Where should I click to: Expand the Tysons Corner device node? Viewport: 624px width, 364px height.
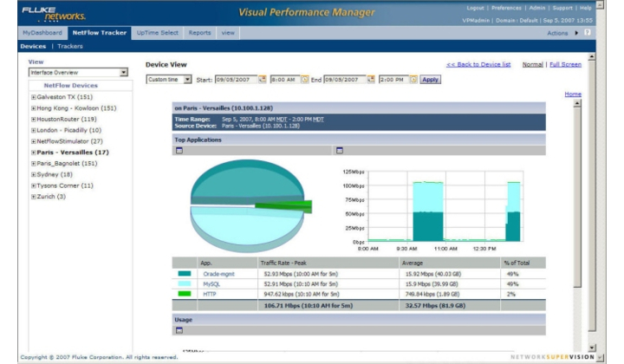point(34,185)
